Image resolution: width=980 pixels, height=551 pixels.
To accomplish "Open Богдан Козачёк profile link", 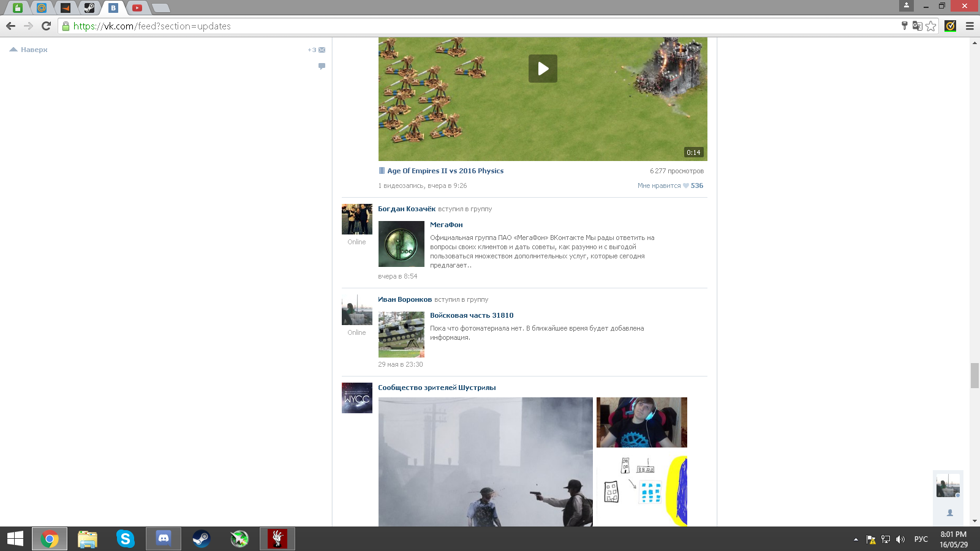I will point(407,209).
